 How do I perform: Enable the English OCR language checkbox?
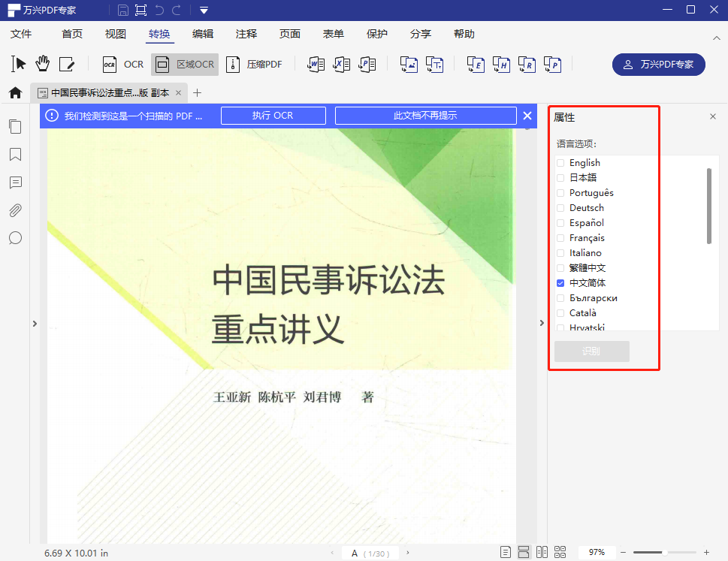[560, 162]
